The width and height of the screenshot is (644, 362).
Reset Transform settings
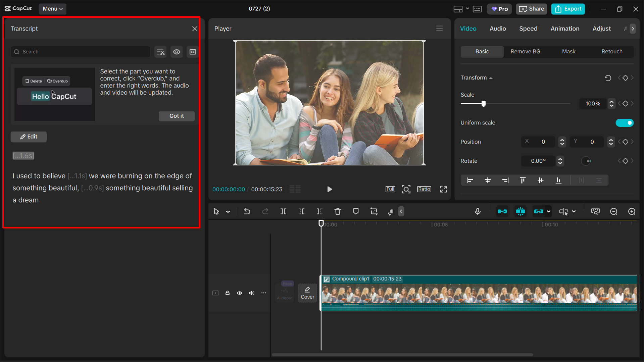pyautogui.click(x=608, y=78)
